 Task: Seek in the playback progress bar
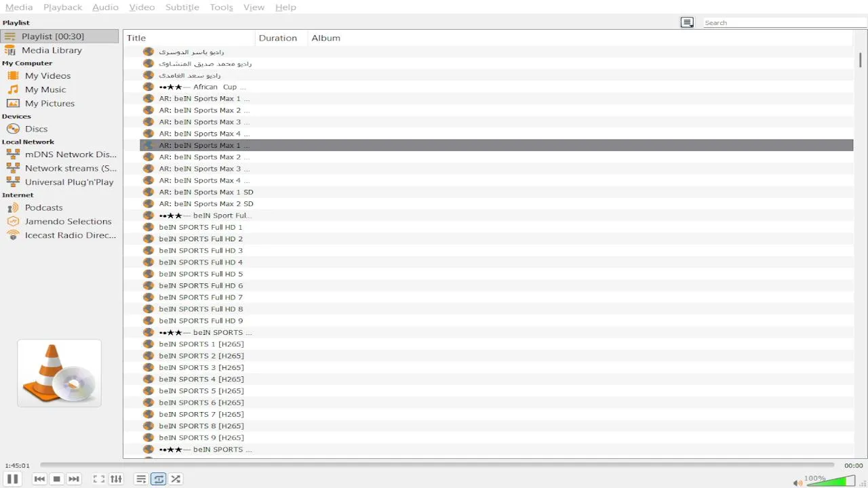(437, 465)
